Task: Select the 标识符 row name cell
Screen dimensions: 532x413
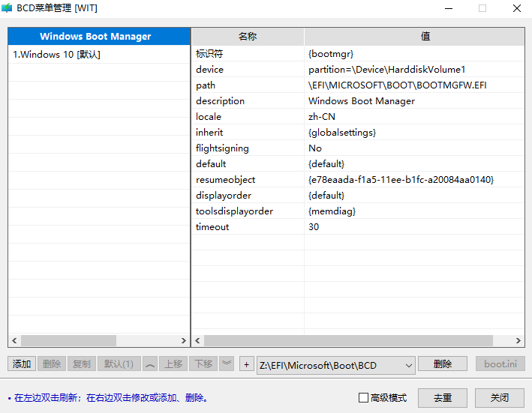Action: tap(248, 53)
